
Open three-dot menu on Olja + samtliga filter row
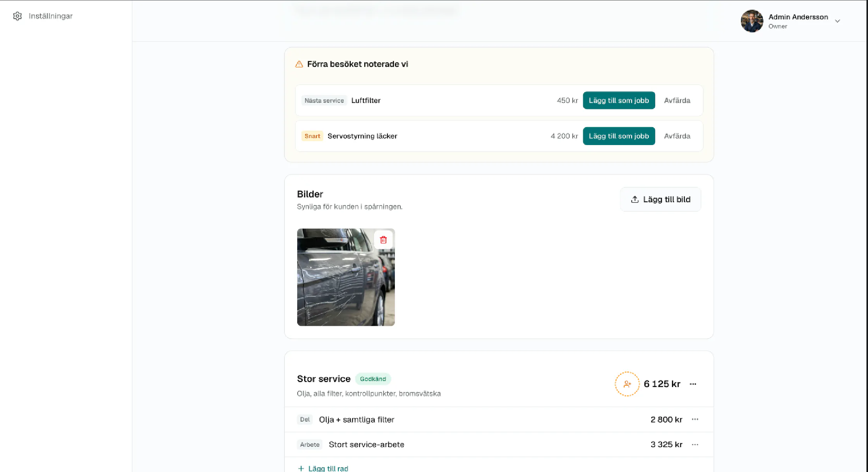pyautogui.click(x=695, y=419)
